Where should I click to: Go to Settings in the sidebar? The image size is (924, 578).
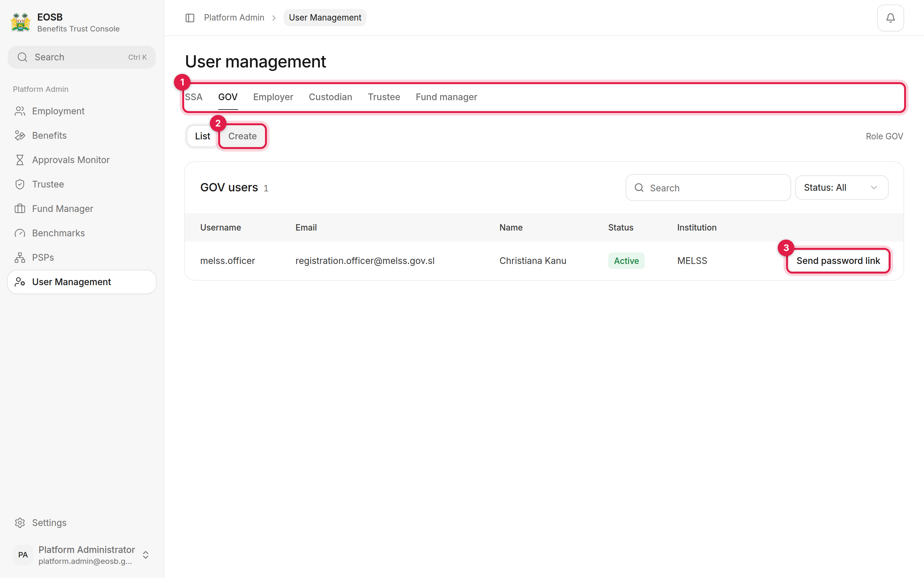pyautogui.click(x=82, y=522)
